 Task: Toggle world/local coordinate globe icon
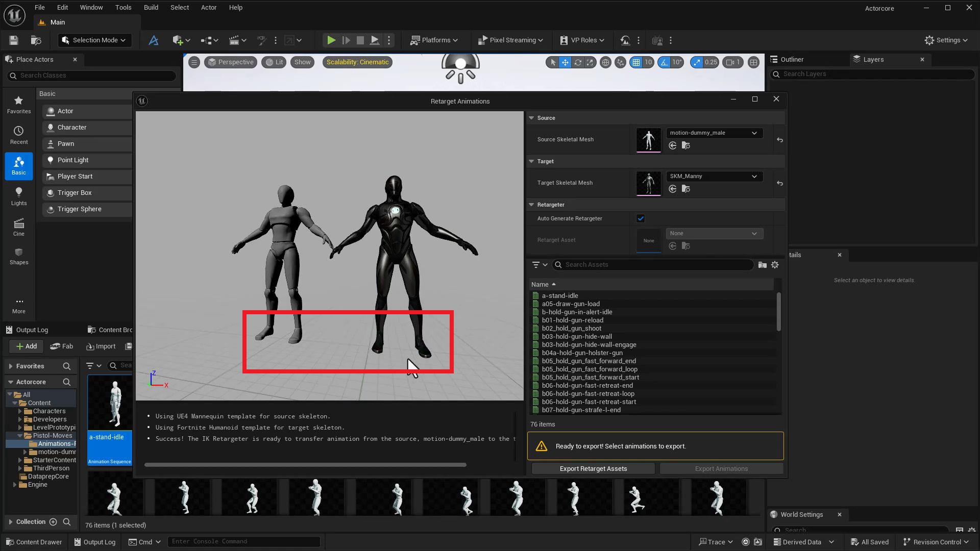(x=605, y=62)
